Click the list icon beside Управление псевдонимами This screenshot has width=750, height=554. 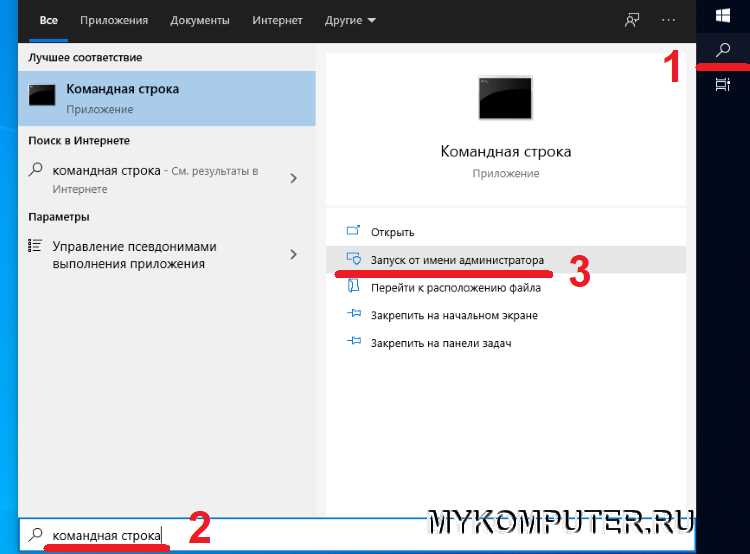[x=35, y=245]
